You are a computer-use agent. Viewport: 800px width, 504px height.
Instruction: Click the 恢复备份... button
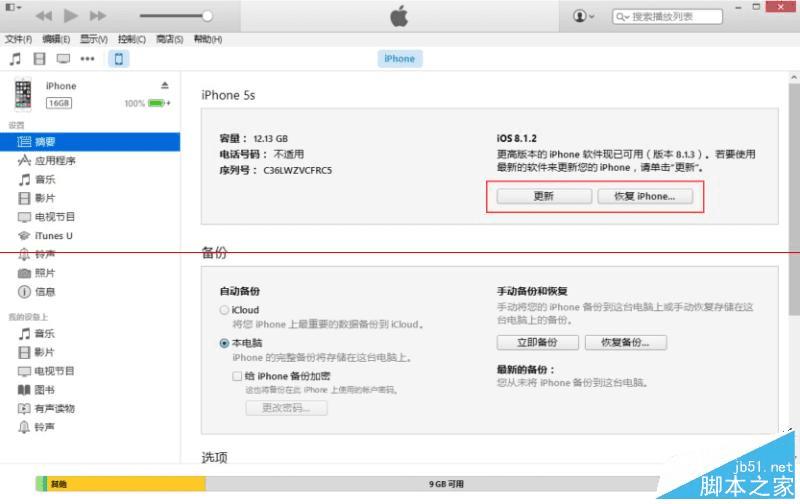(626, 342)
